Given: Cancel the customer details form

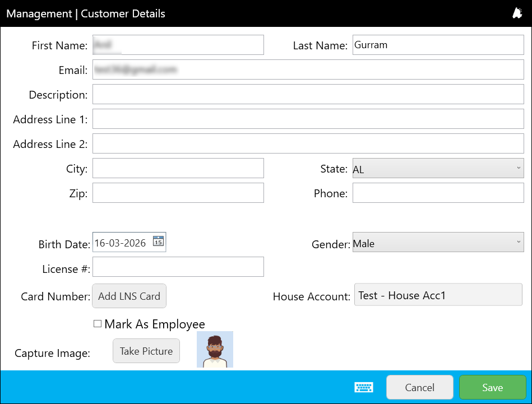Looking at the screenshot, I should 419,387.
